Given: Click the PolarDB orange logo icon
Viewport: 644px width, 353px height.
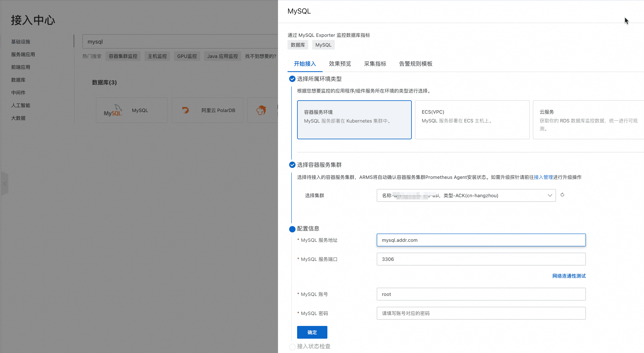Looking at the screenshot, I should pyautogui.click(x=186, y=110).
